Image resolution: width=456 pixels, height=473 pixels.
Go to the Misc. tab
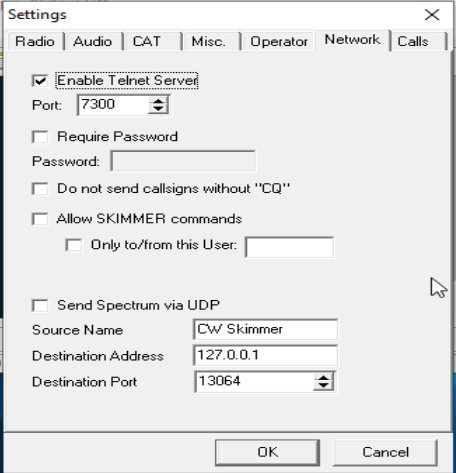pyautogui.click(x=210, y=42)
